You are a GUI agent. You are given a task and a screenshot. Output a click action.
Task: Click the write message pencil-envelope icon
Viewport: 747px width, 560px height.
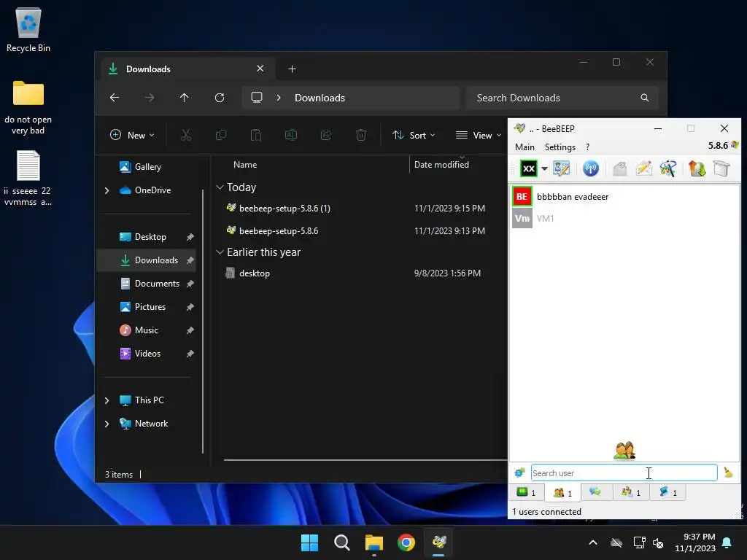643,168
